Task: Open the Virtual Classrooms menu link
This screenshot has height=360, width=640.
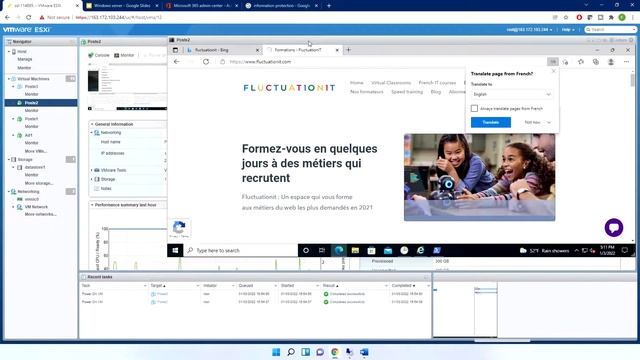Action: [391, 82]
